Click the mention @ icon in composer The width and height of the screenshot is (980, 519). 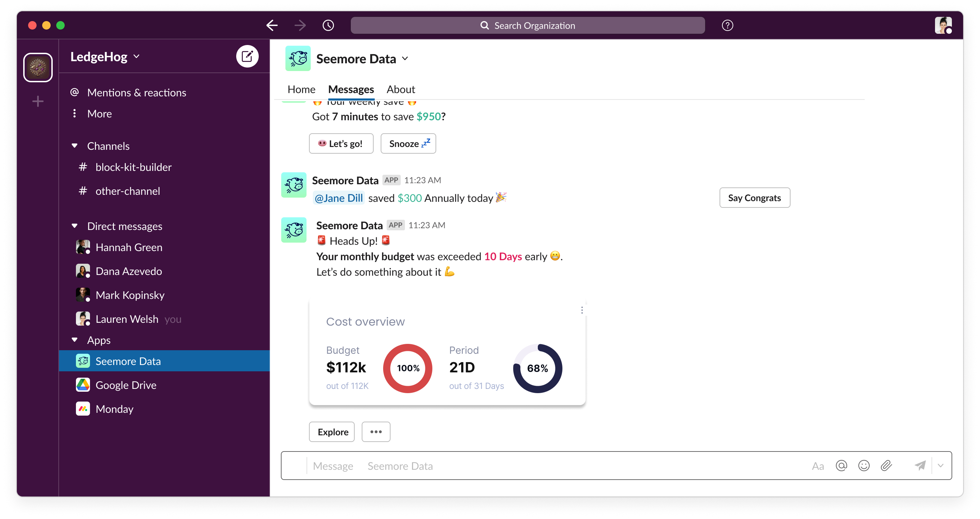[x=841, y=465]
